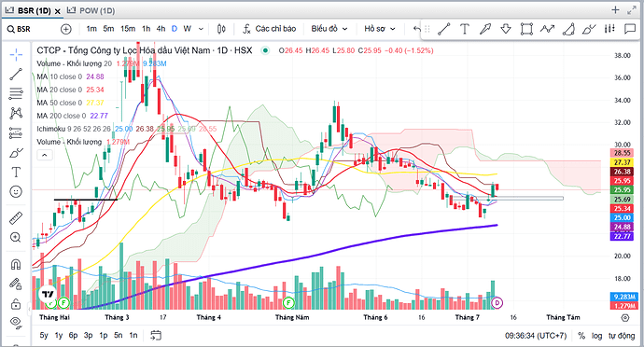Select the rectangle shape tool in floating toolbar
Screen dimensions: 644x347
[x=526, y=29]
